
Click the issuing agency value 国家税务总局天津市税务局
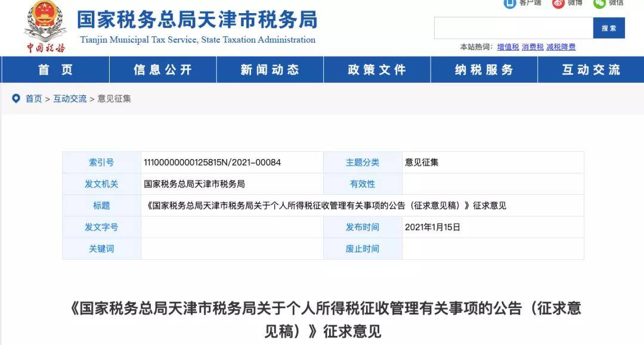point(194,184)
